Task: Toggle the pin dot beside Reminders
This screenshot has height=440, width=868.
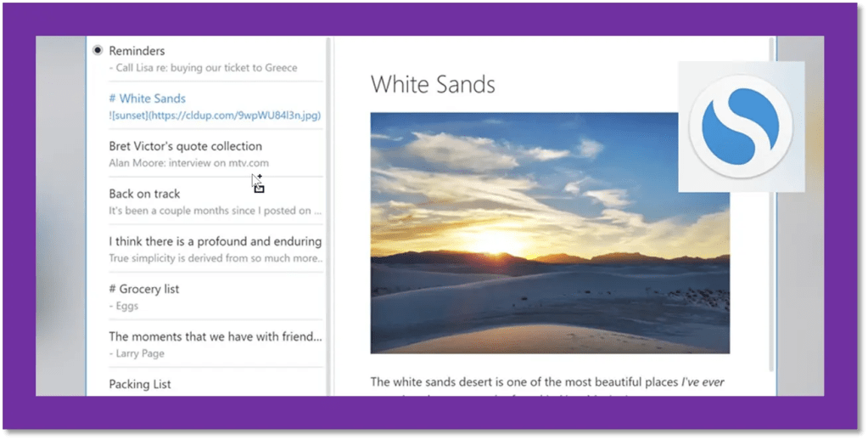Action: coord(98,51)
